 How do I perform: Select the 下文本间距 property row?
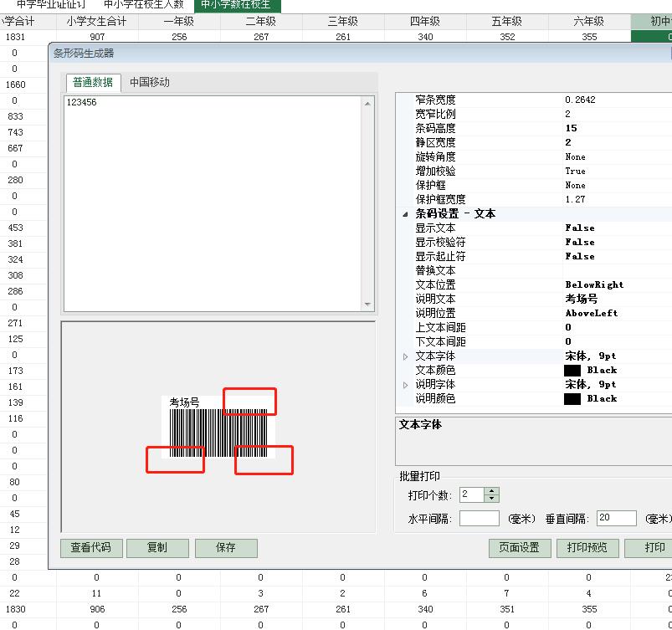pos(534,341)
